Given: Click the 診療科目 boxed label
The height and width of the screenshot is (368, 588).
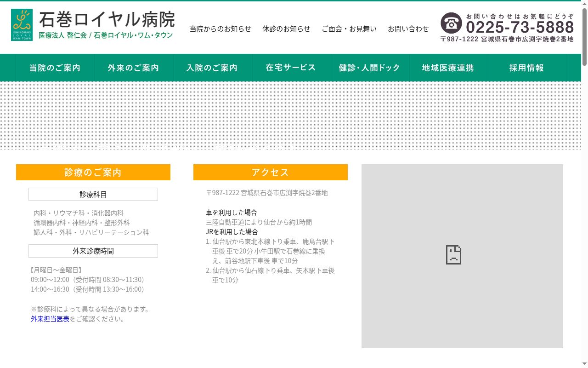Looking at the screenshot, I should 93,194.
